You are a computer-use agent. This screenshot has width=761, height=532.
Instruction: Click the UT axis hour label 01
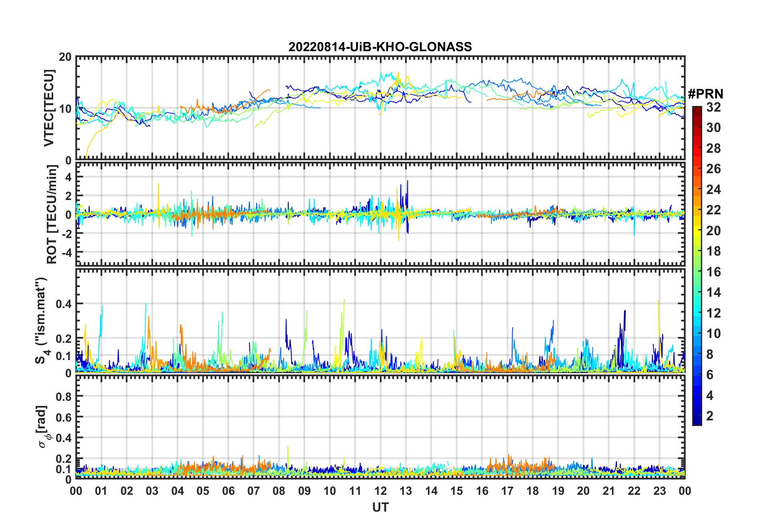101,491
